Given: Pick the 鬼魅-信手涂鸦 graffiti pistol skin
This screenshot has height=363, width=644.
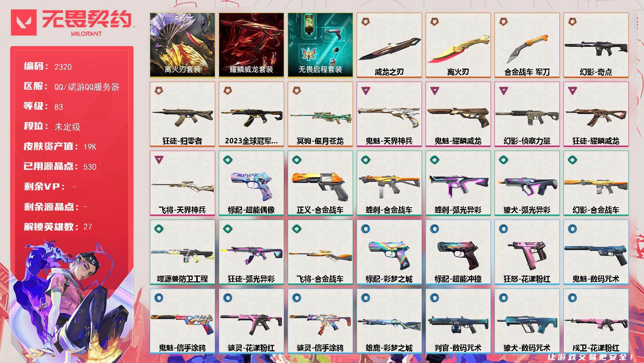Looking at the screenshot, I should click(182, 321).
